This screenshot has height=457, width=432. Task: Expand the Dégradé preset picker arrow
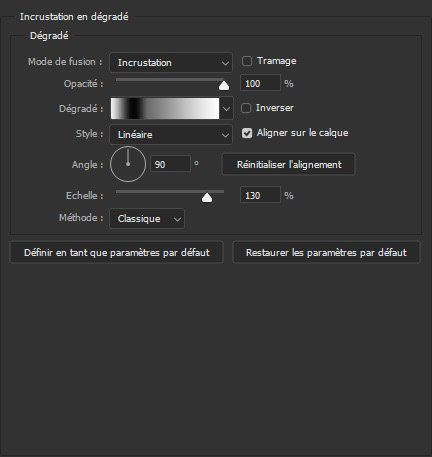pyautogui.click(x=226, y=108)
